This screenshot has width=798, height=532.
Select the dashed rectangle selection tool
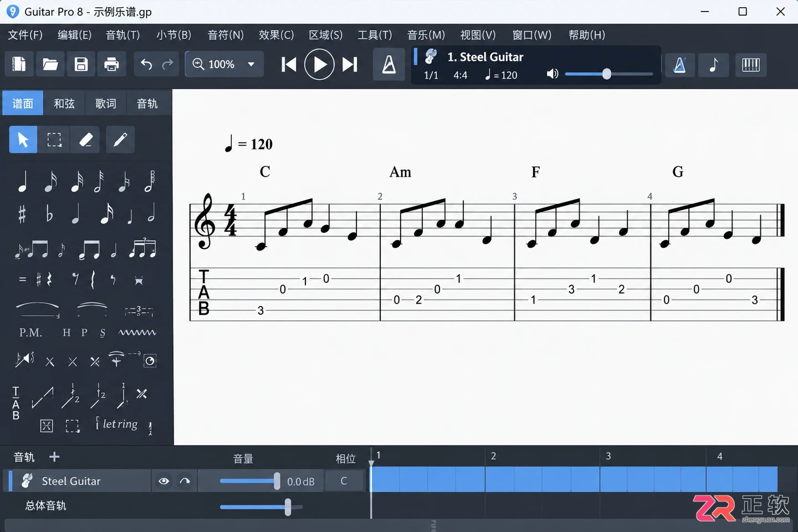pyautogui.click(x=54, y=140)
